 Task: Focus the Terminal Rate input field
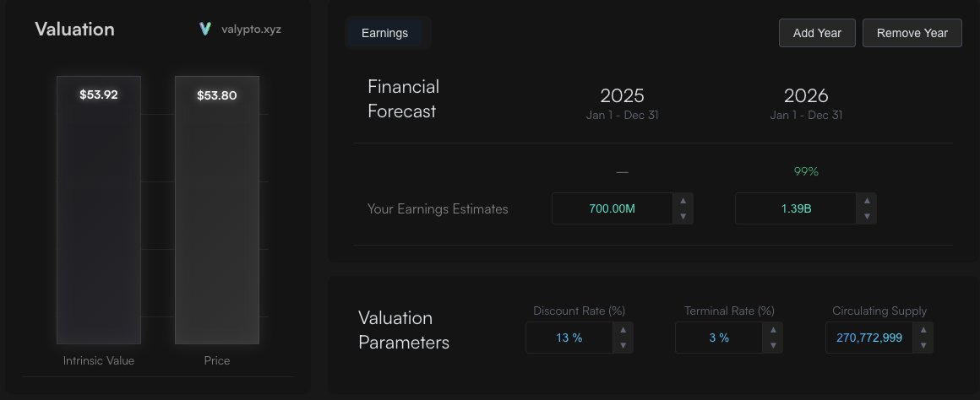(x=718, y=338)
